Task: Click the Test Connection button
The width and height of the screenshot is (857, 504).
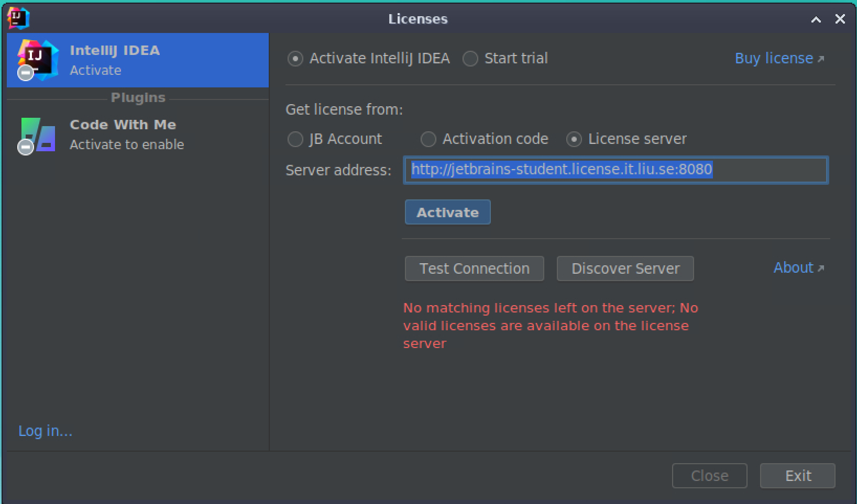Action: tap(474, 268)
